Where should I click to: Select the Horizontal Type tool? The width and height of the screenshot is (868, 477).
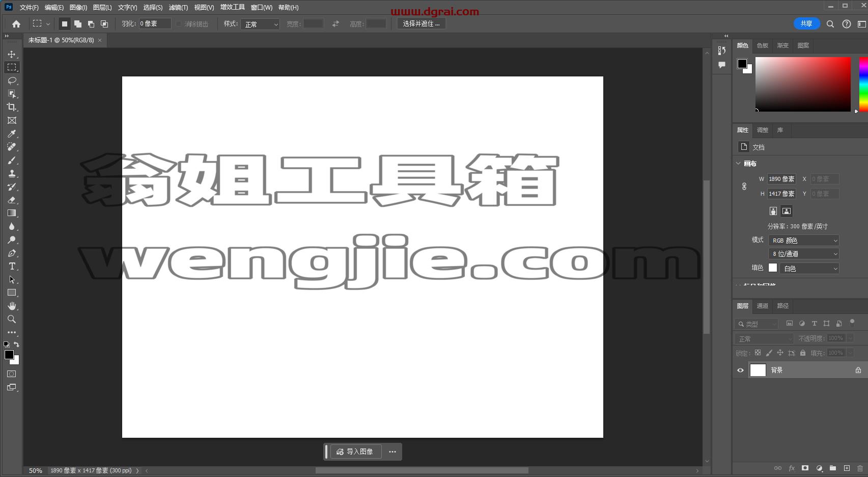12,266
